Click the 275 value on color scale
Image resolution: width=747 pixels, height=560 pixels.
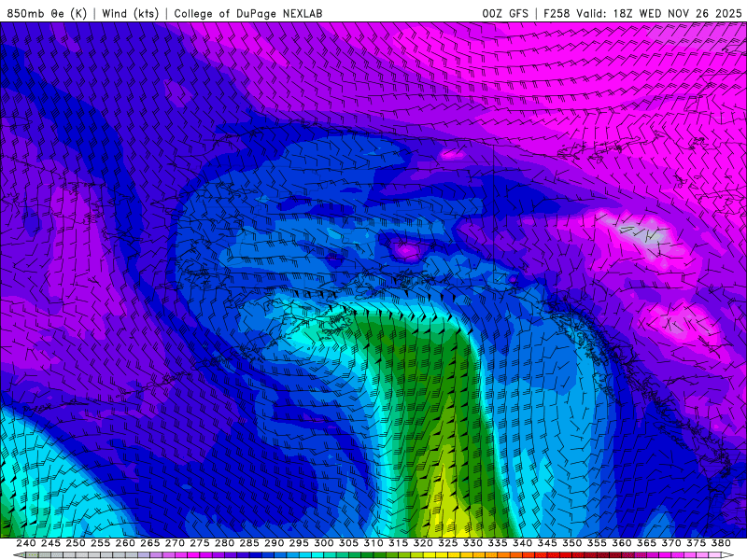[199, 543]
